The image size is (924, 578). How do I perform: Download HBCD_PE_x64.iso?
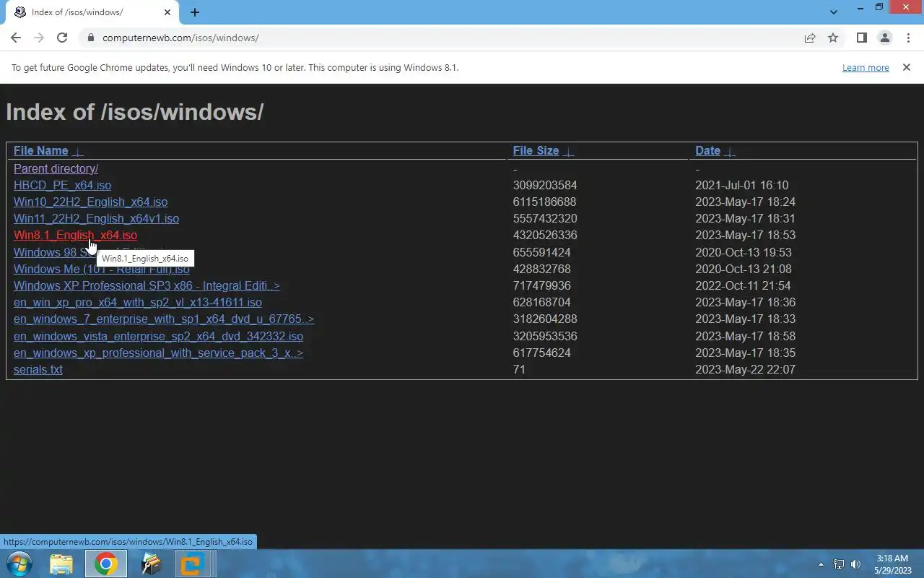point(62,185)
